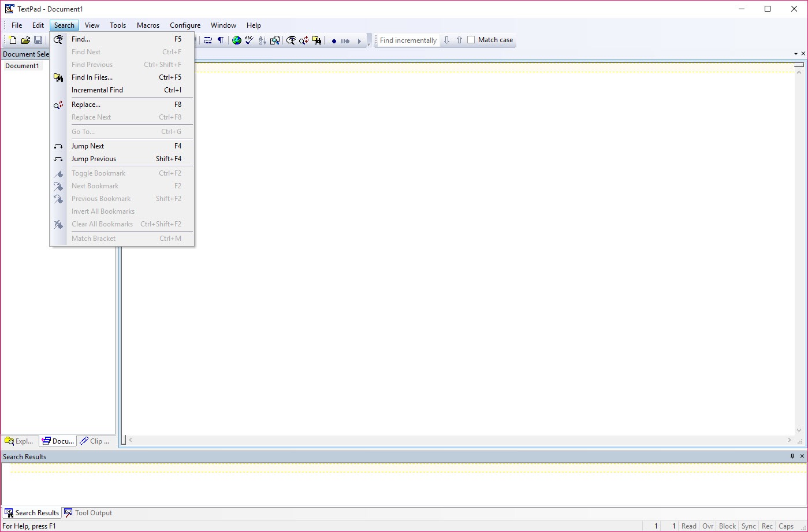Viewport: 808px width, 532px height.
Task: Click the macro play triangle icon
Action: point(359,41)
